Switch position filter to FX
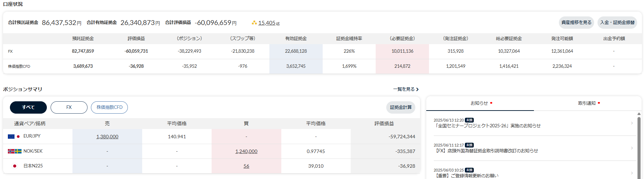The image size is (644, 179). pyautogui.click(x=69, y=107)
